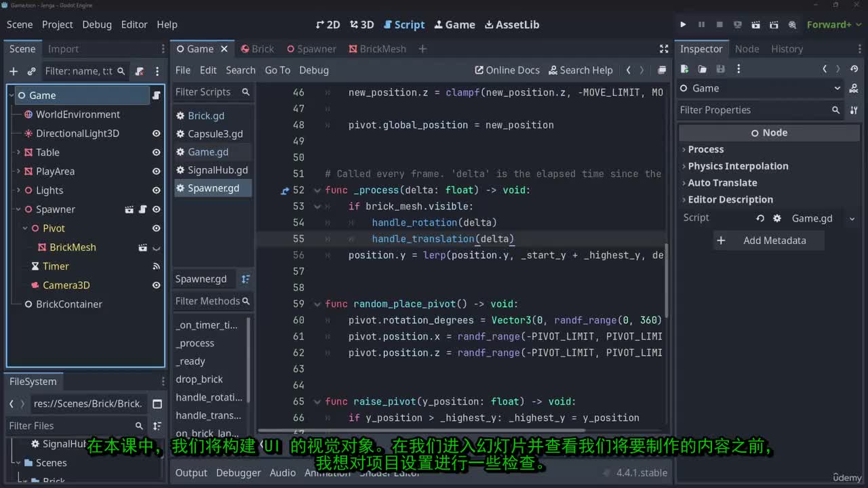Toggle Spawner node visibility eye
868x488 pixels.
point(156,209)
